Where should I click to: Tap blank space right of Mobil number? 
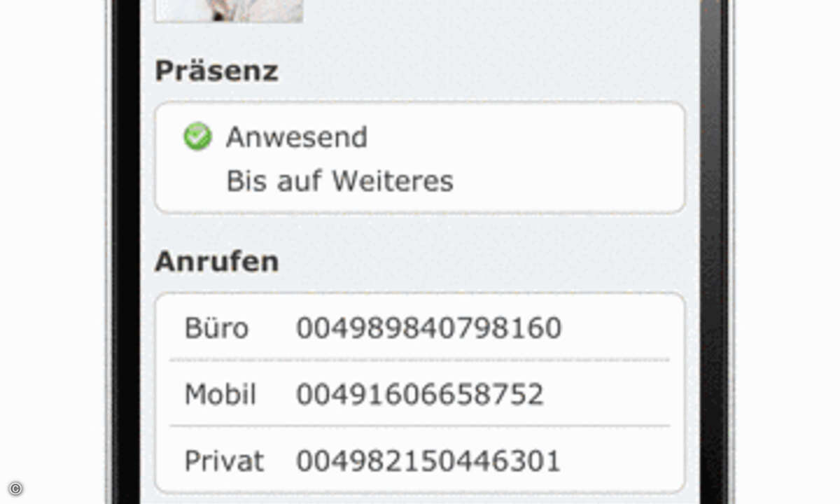click(608, 394)
